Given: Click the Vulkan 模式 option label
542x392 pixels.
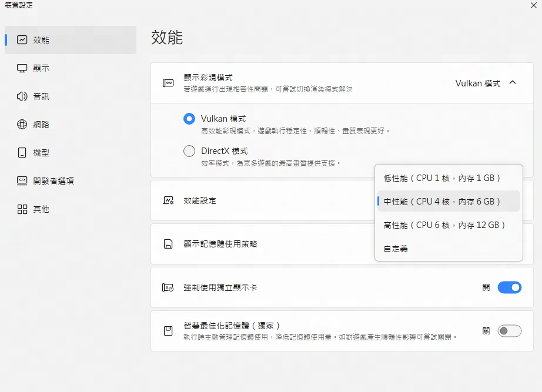Looking at the screenshot, I should [x=223, y=119].
